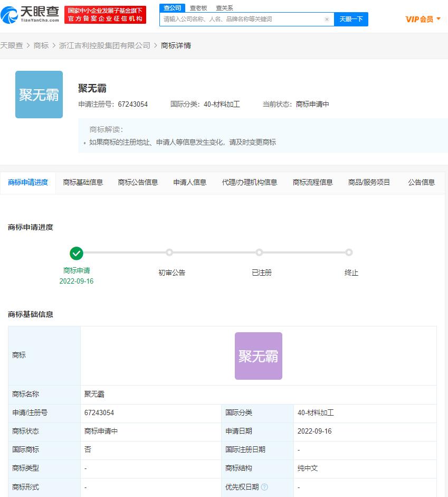Switch to the 查老板 search tab

(x=198, y=8)
